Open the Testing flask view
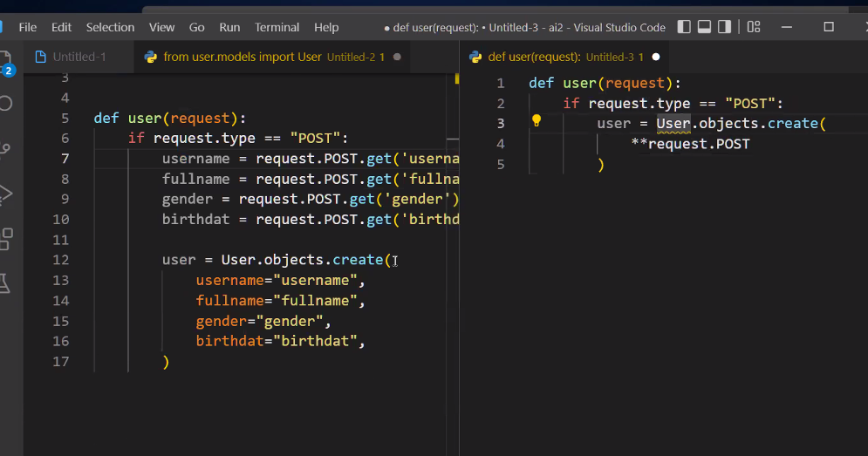This screenshot has height=456, width=868. (x=5, y=282)
